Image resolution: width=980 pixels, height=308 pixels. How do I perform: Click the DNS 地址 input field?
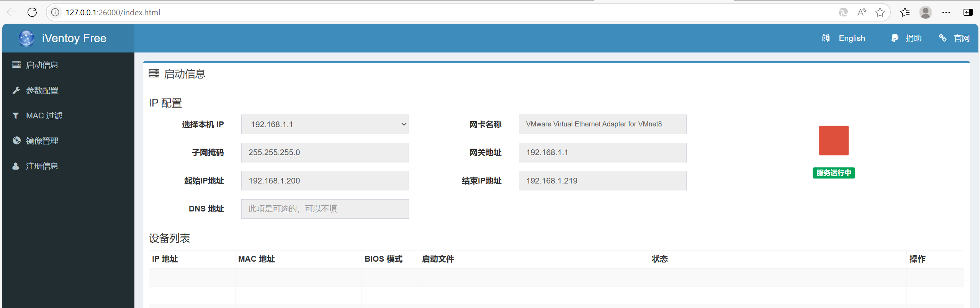click(x=325, y=209)
